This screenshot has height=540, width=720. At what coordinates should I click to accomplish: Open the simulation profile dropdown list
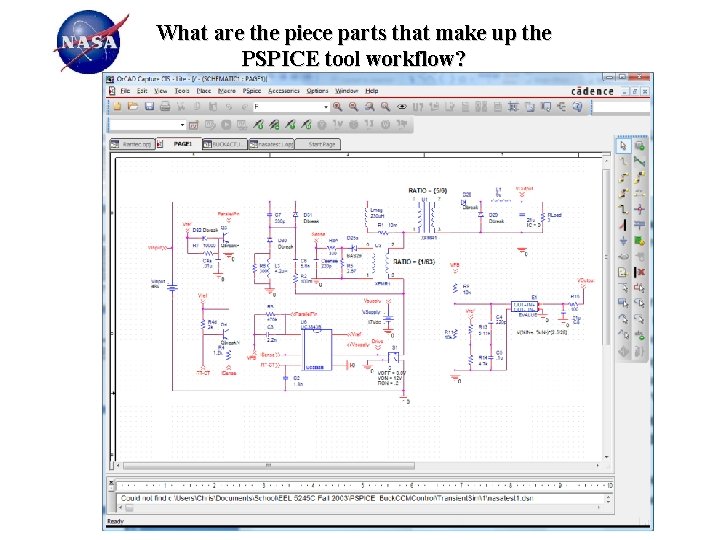point(182,125)
